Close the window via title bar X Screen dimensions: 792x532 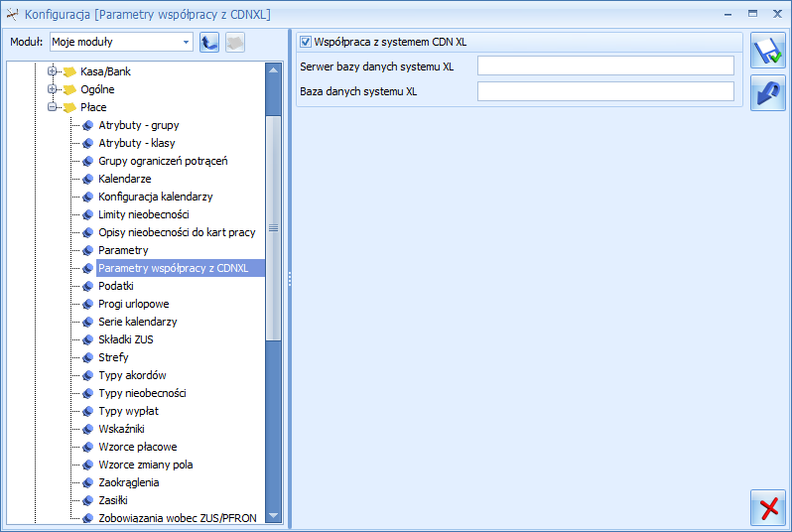click(777, 14)
